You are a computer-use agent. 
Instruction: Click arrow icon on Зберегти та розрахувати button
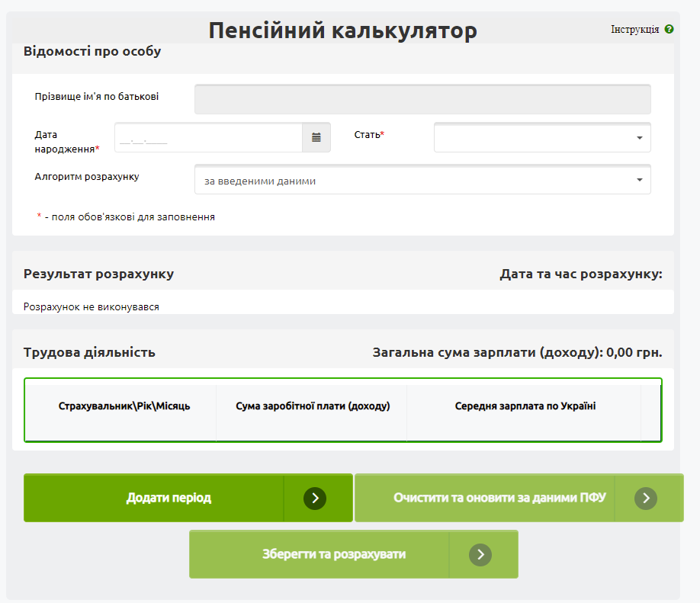point(480,555)
